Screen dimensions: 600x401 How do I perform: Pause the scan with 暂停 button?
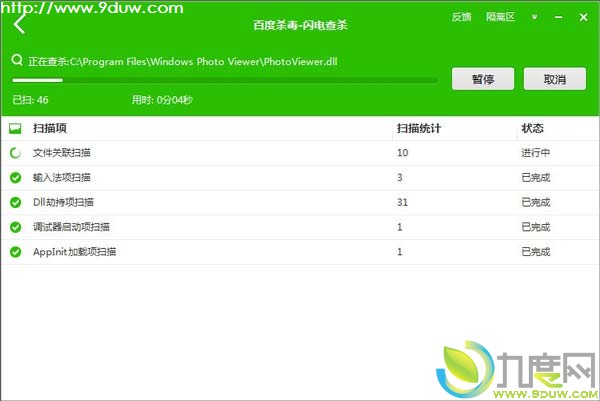(x=483, y=79)
